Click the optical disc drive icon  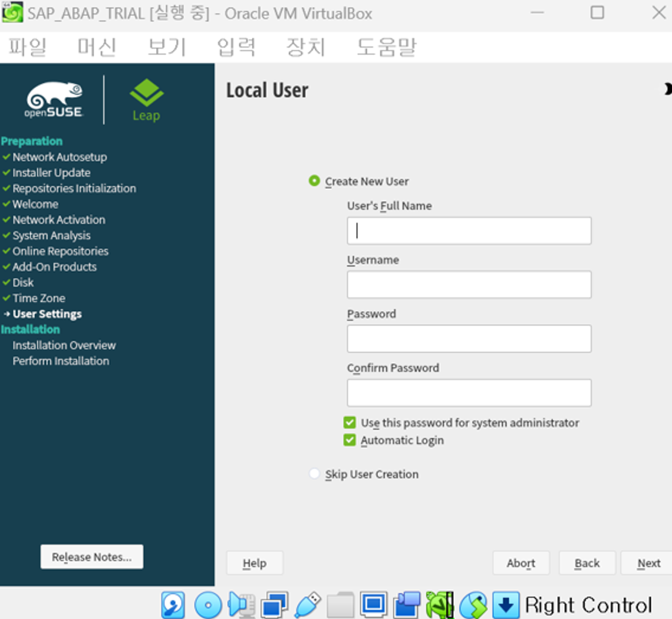pyautogui.click(x=208, y=605)
